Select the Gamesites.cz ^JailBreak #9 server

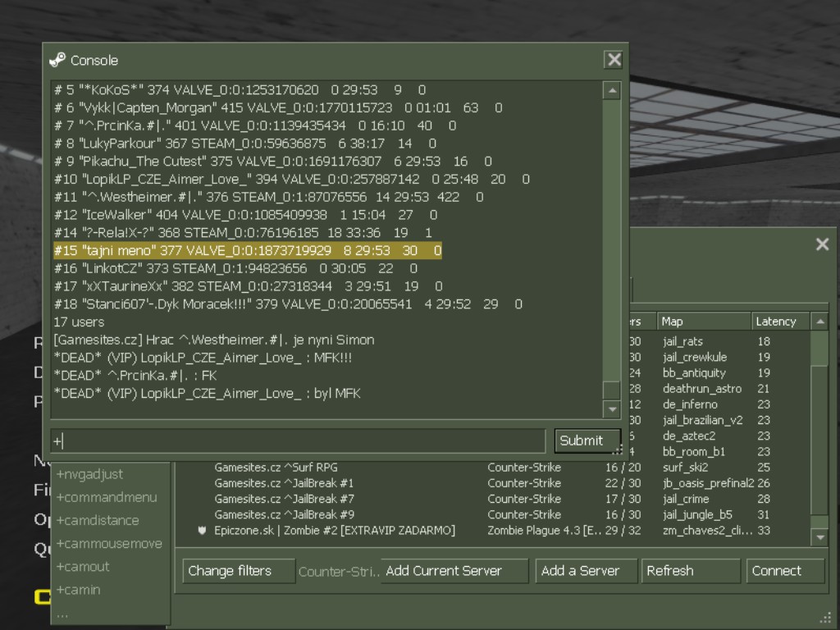coord(493,514)
